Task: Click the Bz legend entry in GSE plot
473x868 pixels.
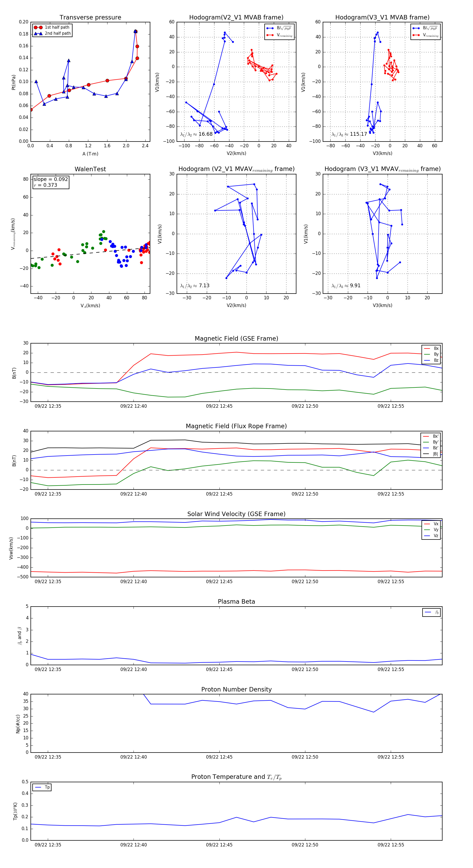Action: click(x=431, y=360)
